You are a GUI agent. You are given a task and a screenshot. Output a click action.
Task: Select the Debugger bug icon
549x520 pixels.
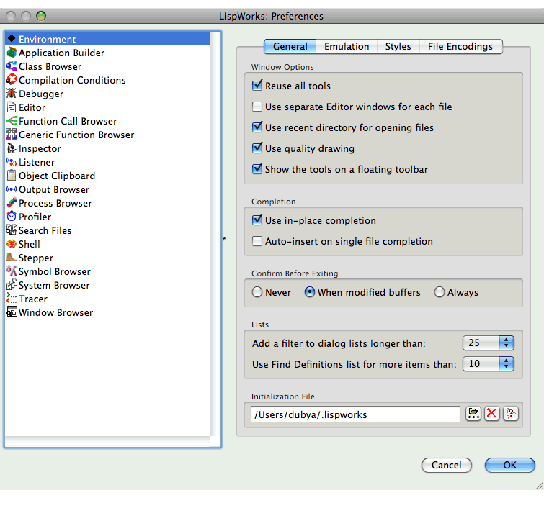(11, 93)
